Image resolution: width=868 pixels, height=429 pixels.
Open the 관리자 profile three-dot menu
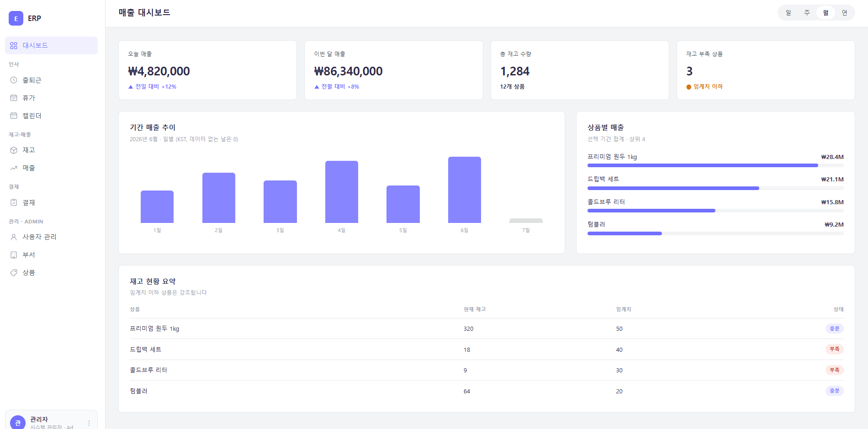pos(89,423)
